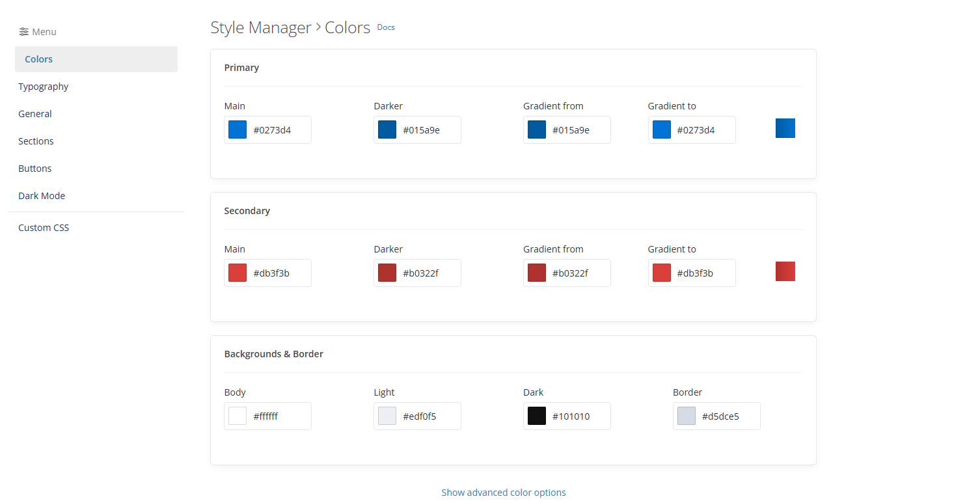Click the Secondary section heading
980x503 pixels.
pos(247,211)
